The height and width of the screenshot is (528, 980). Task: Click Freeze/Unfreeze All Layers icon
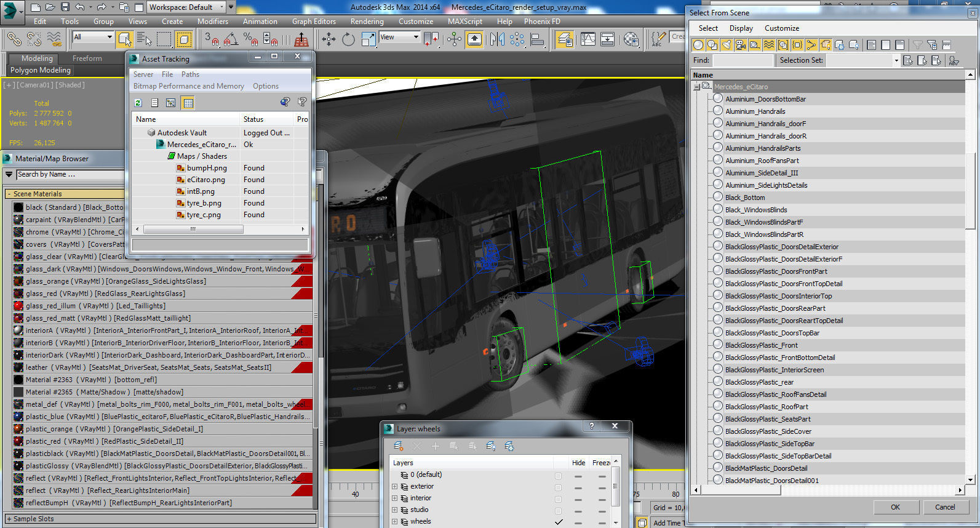(x=509, y=446)
